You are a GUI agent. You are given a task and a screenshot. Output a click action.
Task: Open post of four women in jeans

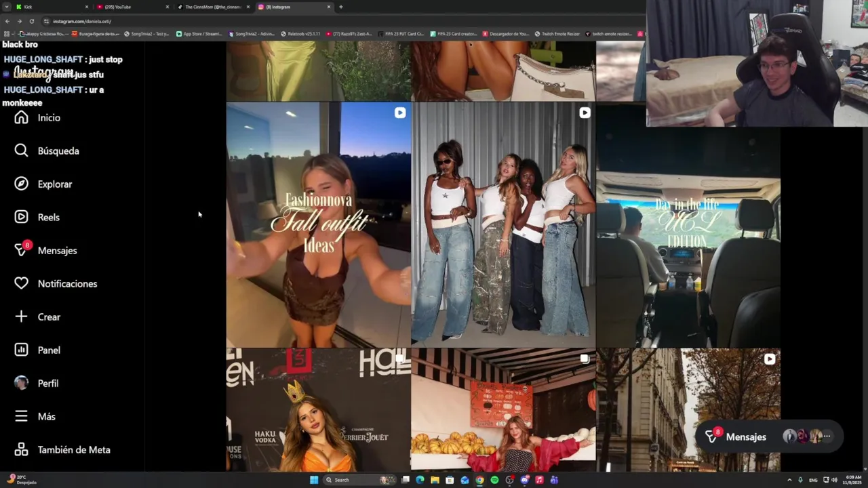click(x=503, y=224)
